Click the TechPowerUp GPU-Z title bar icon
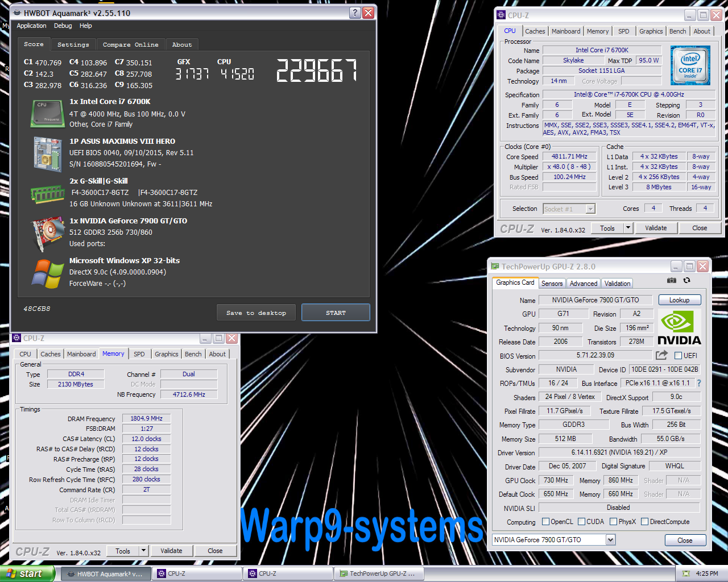The image size is (728, 582). click(495, 266)
